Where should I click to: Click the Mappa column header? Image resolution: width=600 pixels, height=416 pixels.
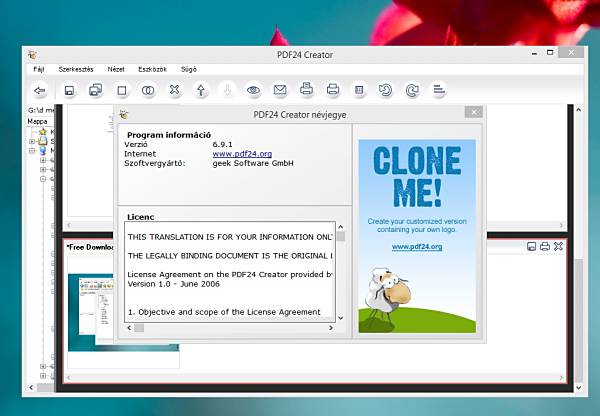[38, 121]
